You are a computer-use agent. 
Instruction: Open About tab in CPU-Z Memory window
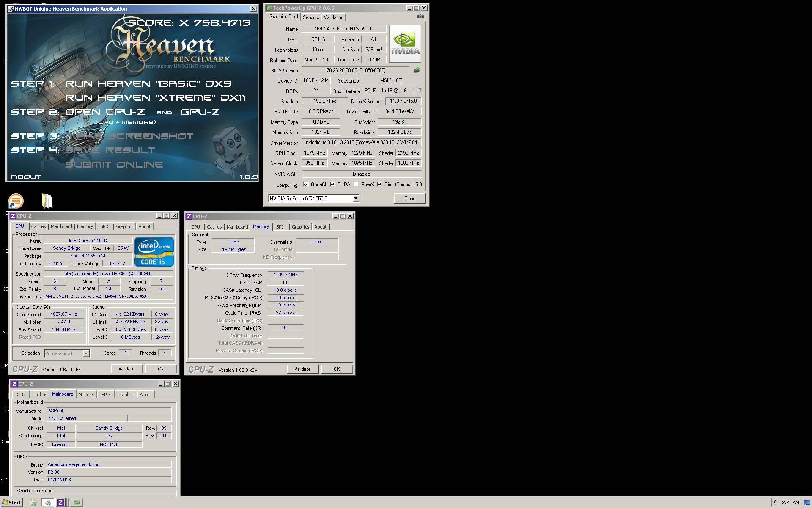click(x=320, y=227)
